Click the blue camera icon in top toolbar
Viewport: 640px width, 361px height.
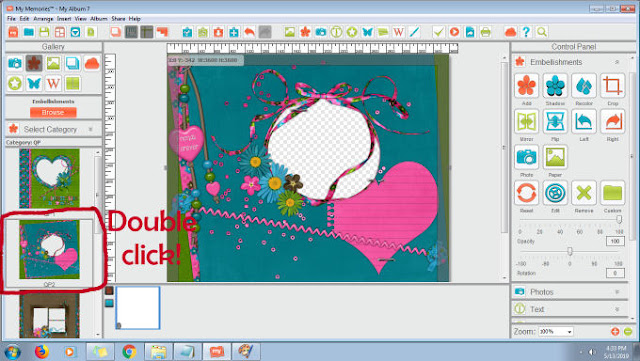pyautogui.click(x=321, y=32)
